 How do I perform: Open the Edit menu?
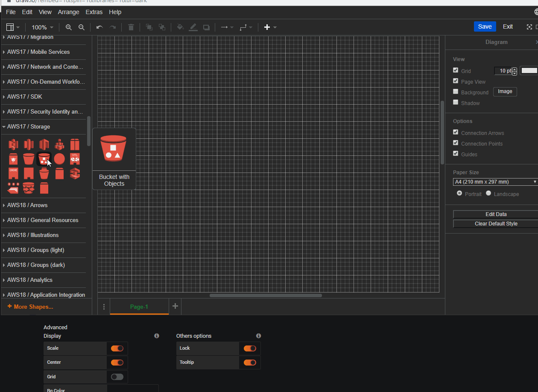[27, 12]
